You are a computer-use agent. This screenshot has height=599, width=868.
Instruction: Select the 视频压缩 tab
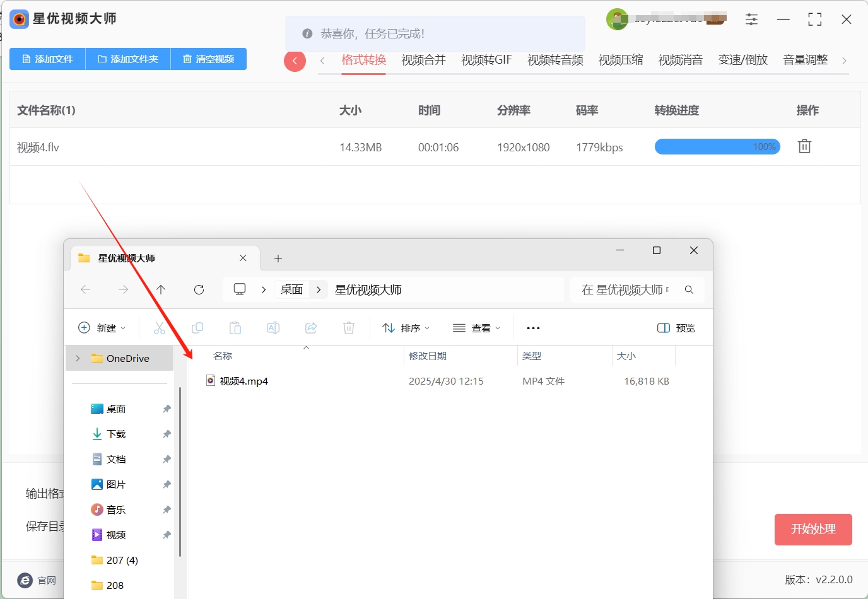621,60
